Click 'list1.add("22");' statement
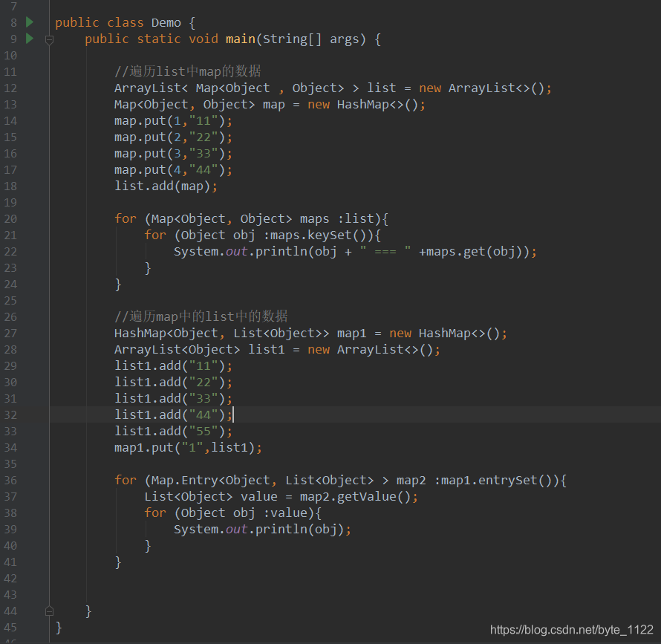 [x=173, y=383]
